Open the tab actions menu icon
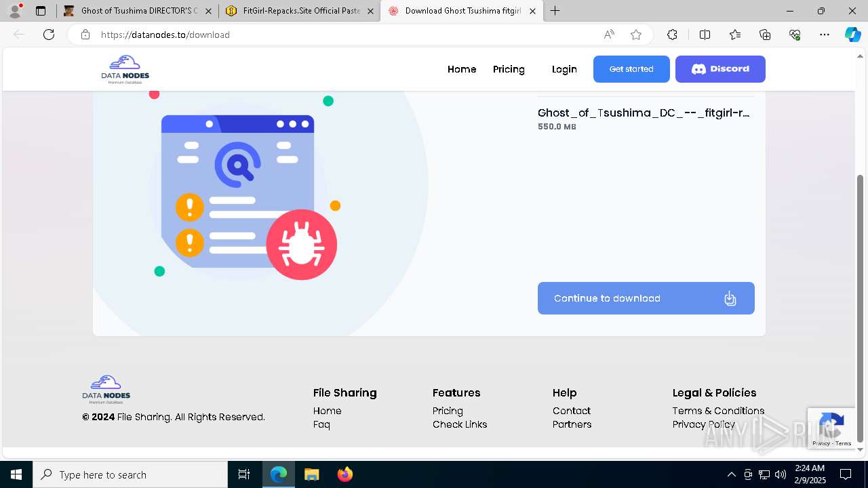Image resolution: width=868 pixels, height=488 pixels. (41, 11)
